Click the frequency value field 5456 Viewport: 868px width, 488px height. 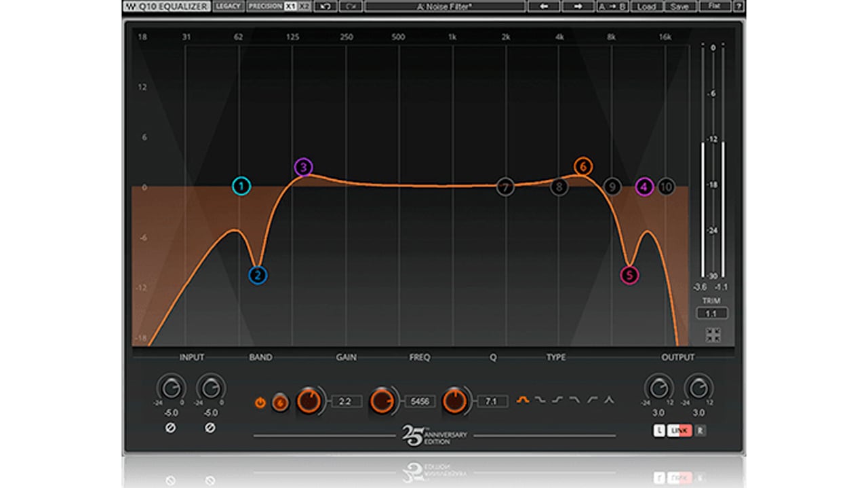tap(420, 402)
